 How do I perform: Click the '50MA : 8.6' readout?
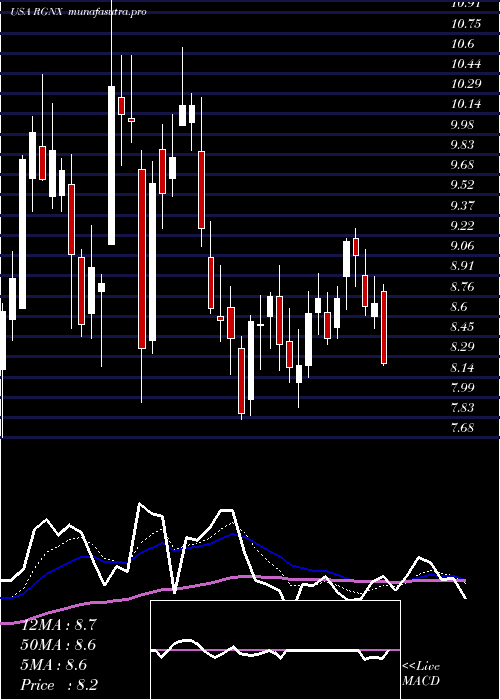click(x=58, y=645)
